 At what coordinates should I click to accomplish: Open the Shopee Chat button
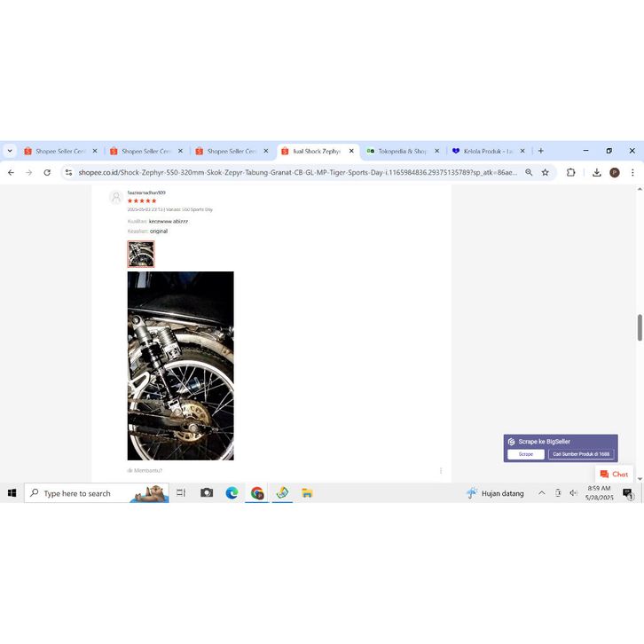tap(614, 475)
